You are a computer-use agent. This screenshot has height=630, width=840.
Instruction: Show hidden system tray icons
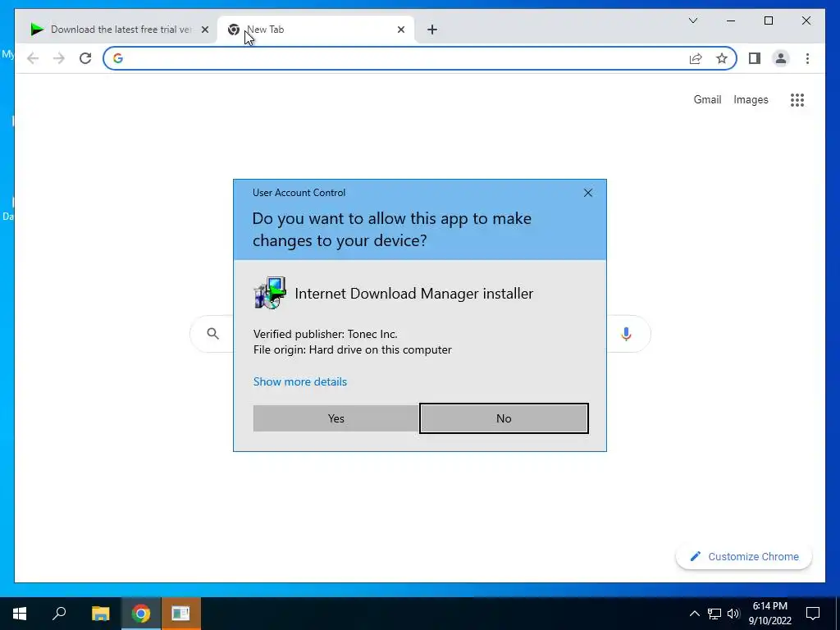(694, 614)
